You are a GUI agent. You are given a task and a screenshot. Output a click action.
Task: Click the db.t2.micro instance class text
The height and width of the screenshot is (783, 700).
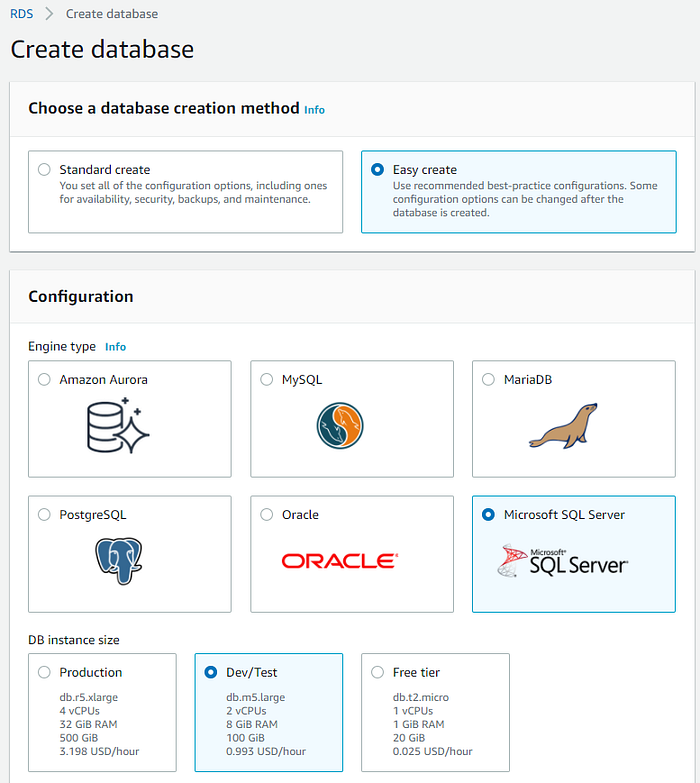[421, 697]
